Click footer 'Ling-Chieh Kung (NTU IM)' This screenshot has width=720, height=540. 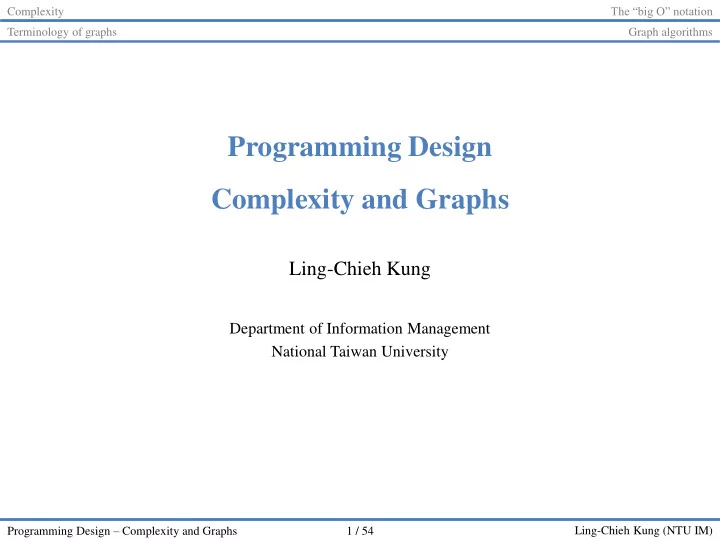tap(643, 531)
